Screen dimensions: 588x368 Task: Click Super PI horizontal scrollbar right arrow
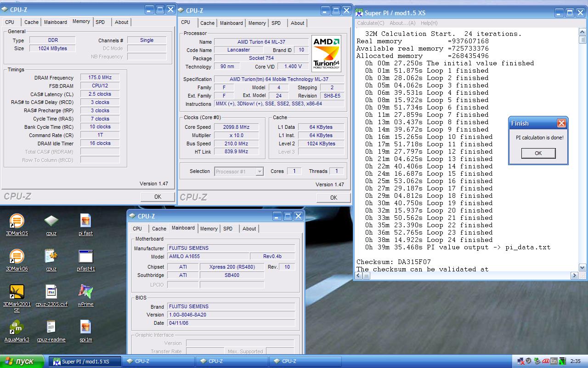point(574,276)
